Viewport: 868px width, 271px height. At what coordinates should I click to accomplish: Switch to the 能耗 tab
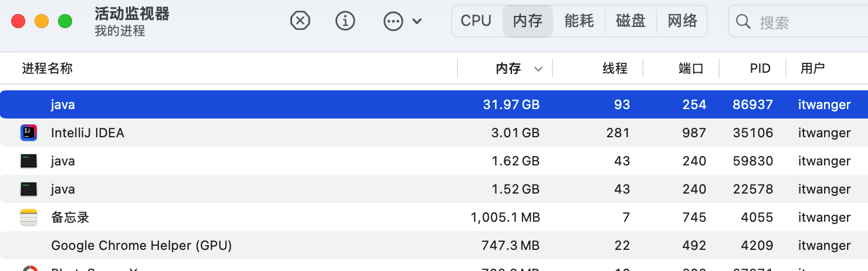tap(579, 21)
